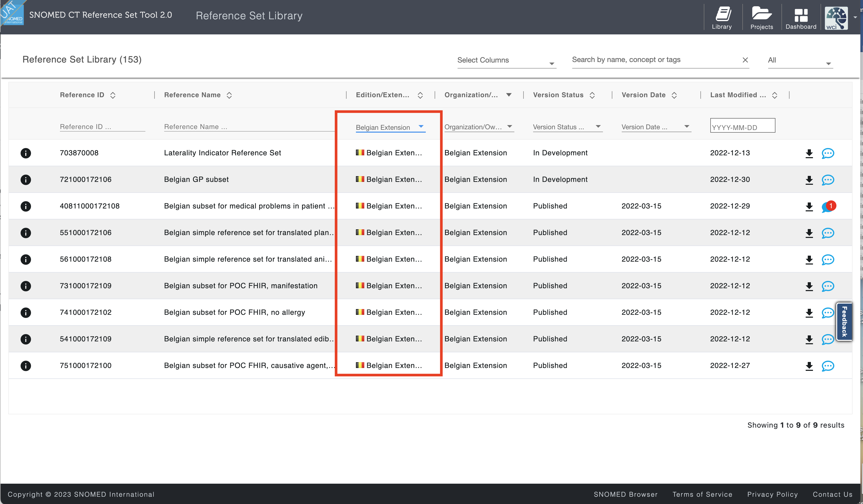The image size is (863, 504).
Task: Show info for refset 40811000172108
Action: (x=26, y=206)
